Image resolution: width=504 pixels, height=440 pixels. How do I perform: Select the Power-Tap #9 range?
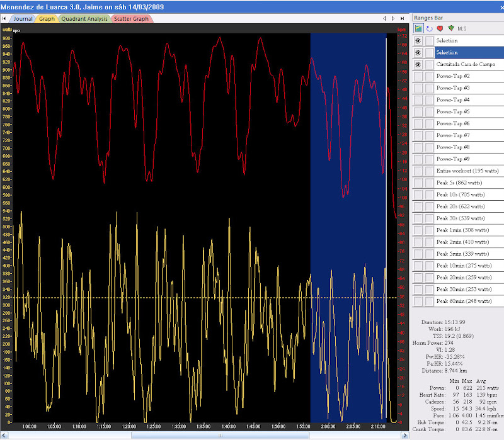pyautogui.click(x=469, y=159)
